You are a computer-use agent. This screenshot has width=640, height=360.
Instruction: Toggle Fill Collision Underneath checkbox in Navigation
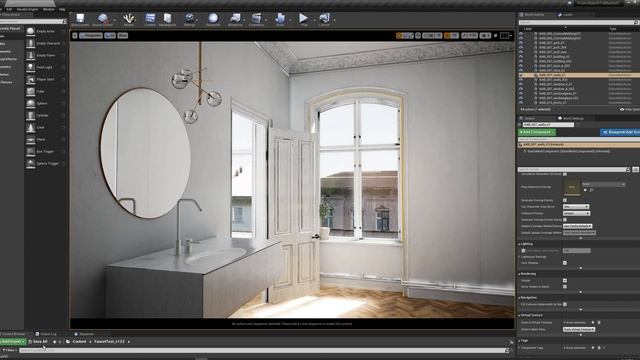pyautogui.click(x=565, y=304)
